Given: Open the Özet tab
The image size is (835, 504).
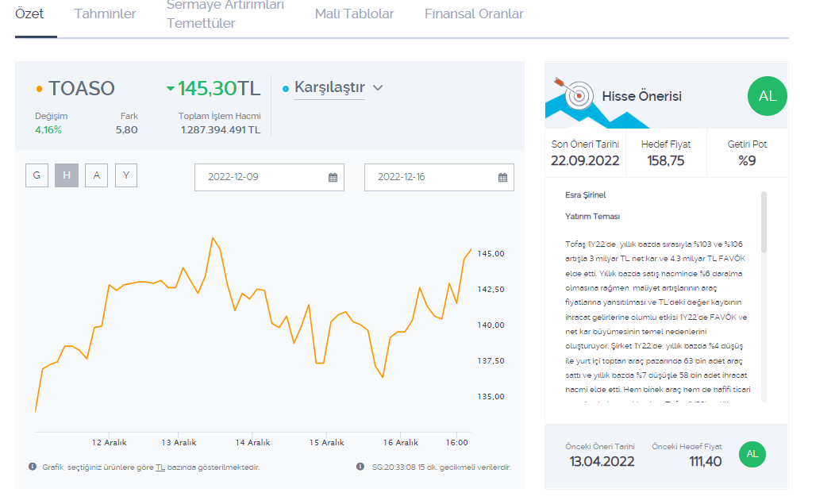Looking at the screenshot, I should [x=29, y=13].
